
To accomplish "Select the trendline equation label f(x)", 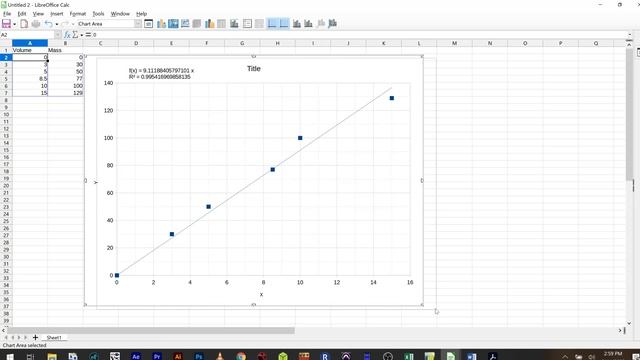I will 161,71.
